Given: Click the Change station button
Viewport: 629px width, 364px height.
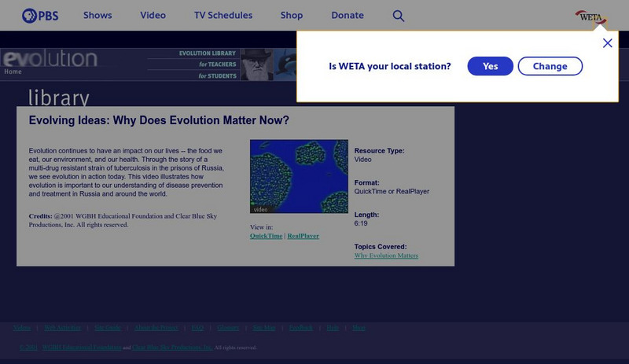Looking at the screenshot, I should click(x=550, y=66).
